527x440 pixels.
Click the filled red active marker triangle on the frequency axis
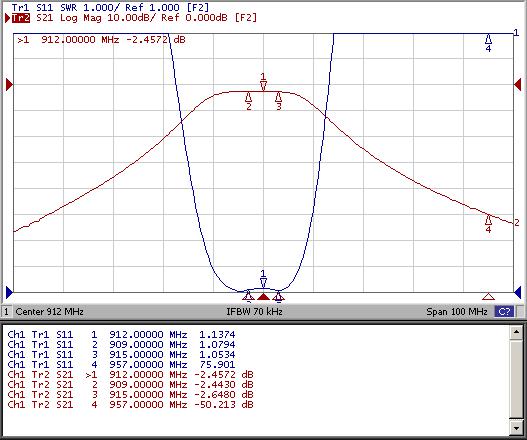click(x=264, y=296)
